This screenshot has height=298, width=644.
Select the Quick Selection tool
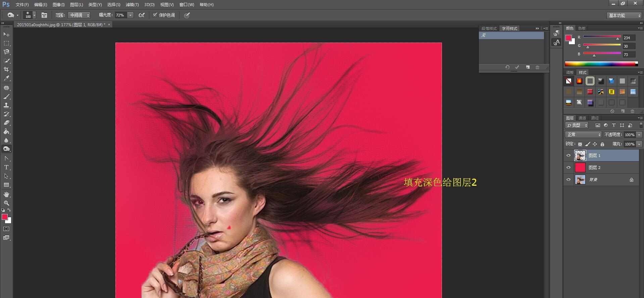click(6, 61)
